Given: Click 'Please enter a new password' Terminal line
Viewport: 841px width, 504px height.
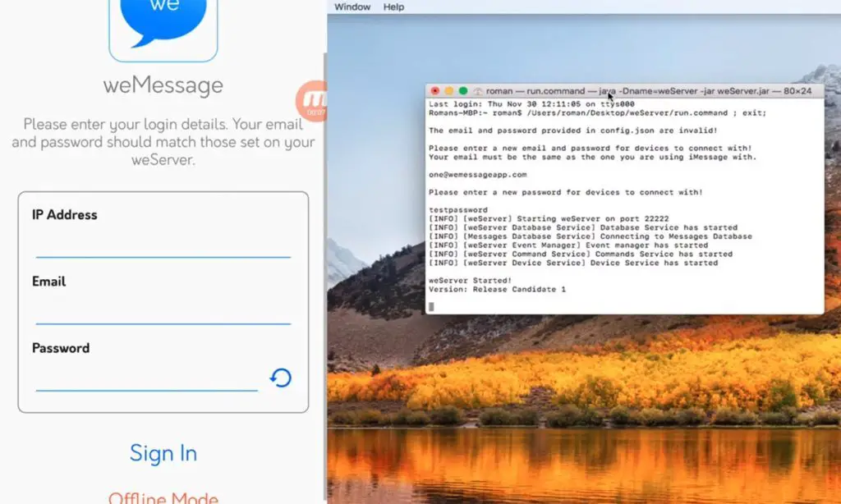Looking at the screenshot, I should point(565,192).
